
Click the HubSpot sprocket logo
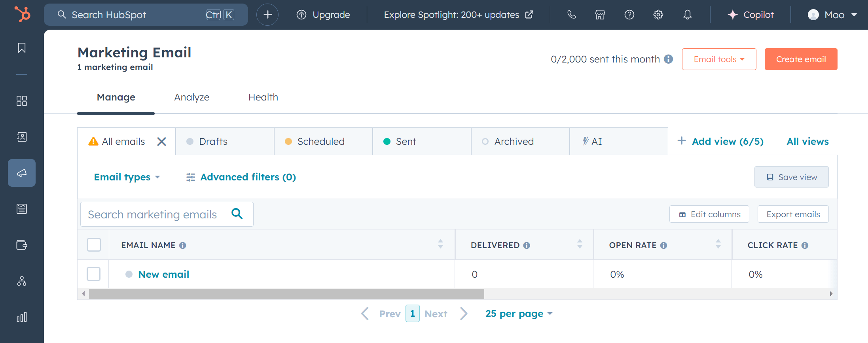pyautogui.click(x=22, y=15)
